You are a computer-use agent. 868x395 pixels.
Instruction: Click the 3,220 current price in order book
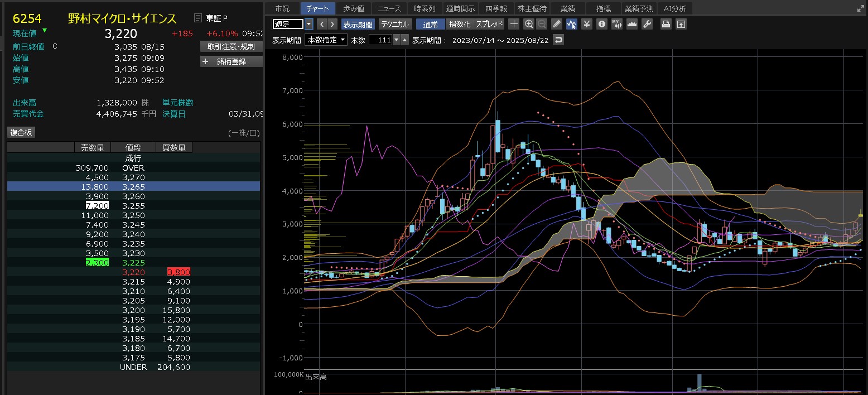coord(133,272)
